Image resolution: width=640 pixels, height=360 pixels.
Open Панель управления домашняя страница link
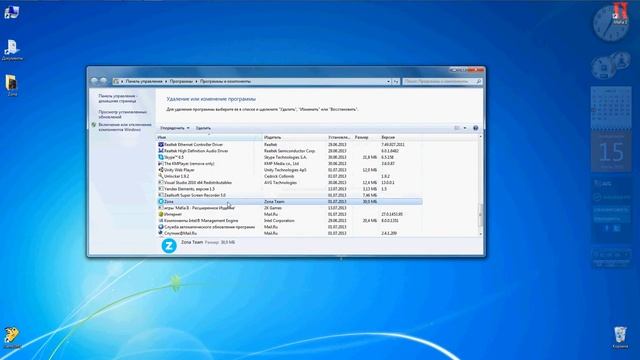tap(118, 98)
